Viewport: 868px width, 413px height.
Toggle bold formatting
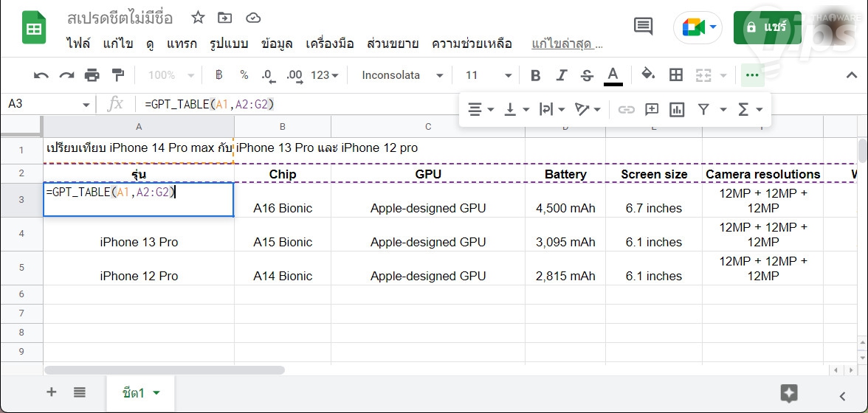pos(535,76)
